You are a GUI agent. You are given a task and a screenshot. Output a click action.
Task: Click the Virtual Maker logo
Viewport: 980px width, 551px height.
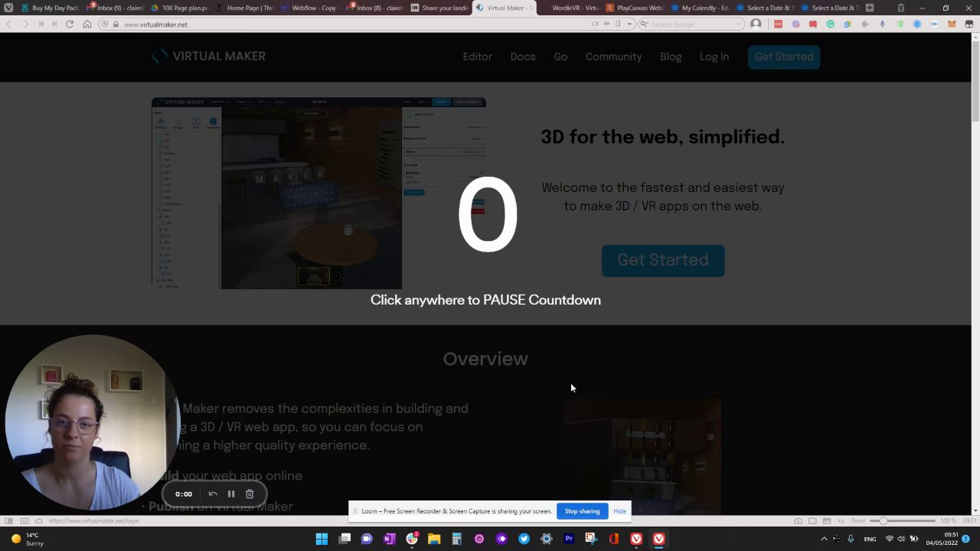coord(208,56)
